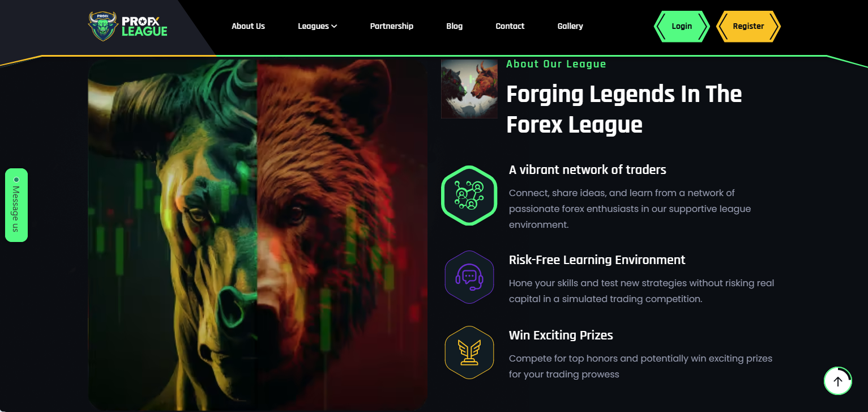This screenshot has width=868, height=412.
Task: Click the purple headset chat hexagon icon
Action: 469,277
